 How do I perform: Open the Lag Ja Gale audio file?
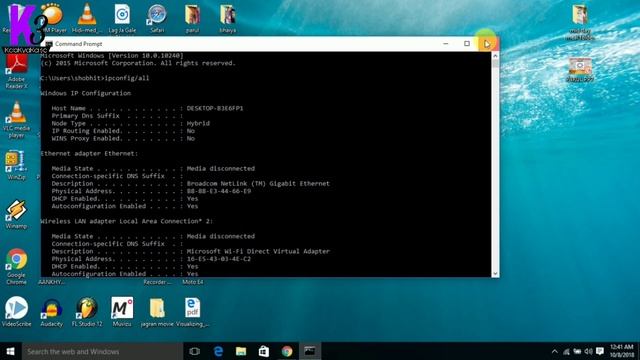(x=122, y=17)
